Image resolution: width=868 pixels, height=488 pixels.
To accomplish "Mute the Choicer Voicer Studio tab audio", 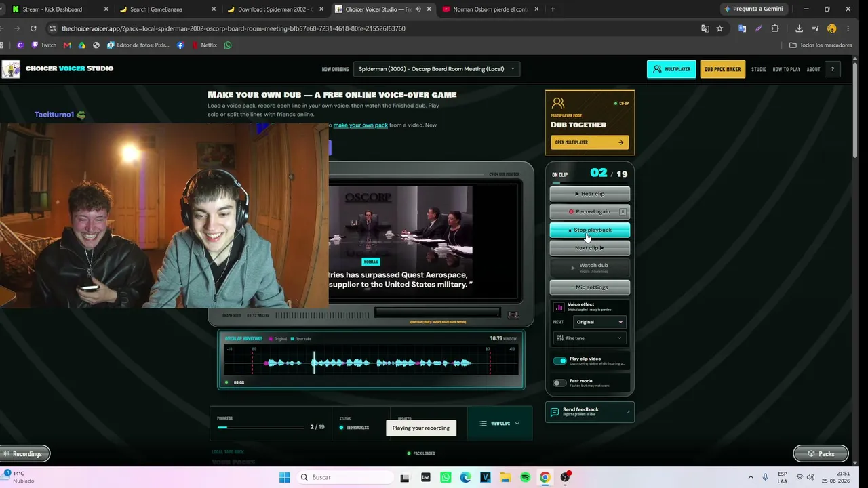I will (x=418, y=9).
